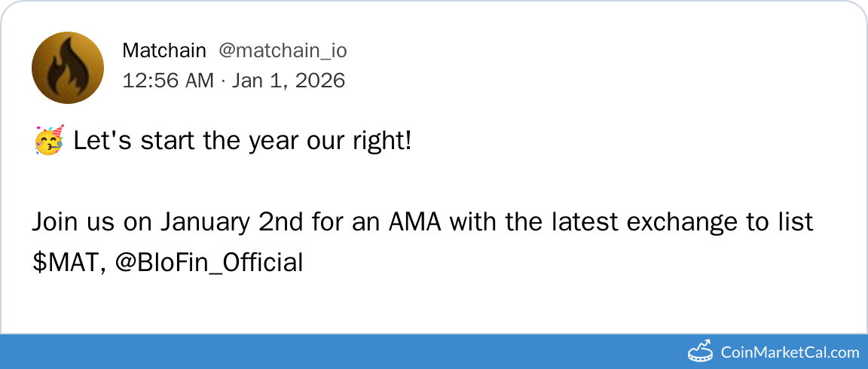Open the @matchain_io handle
The height and width of the screenshot is (369, 868).
(x=283, y=50)
